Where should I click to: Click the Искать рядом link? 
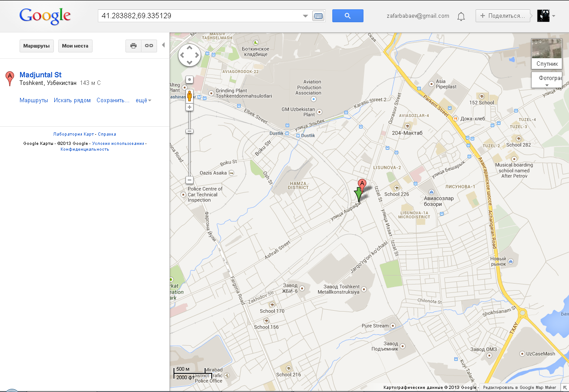(x=72, y=100)
